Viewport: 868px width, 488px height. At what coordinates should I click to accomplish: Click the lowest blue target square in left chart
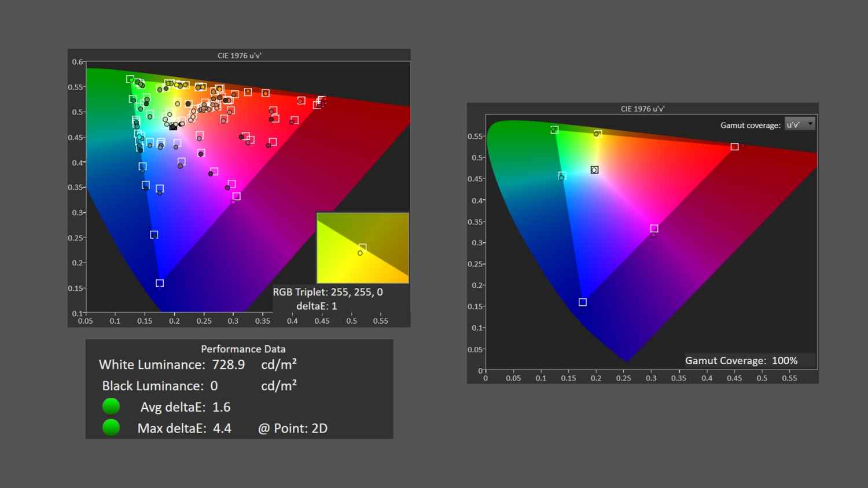(x=160, y=283)
